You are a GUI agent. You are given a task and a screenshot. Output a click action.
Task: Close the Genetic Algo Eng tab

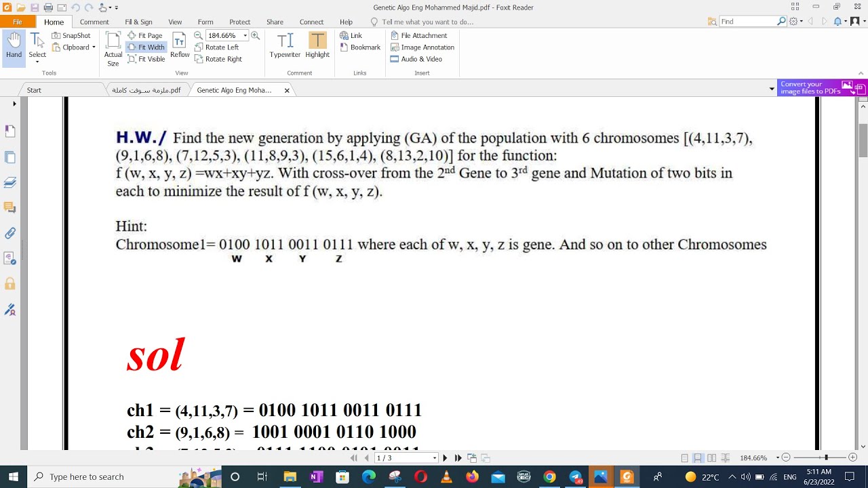click(x=287, y=90)
